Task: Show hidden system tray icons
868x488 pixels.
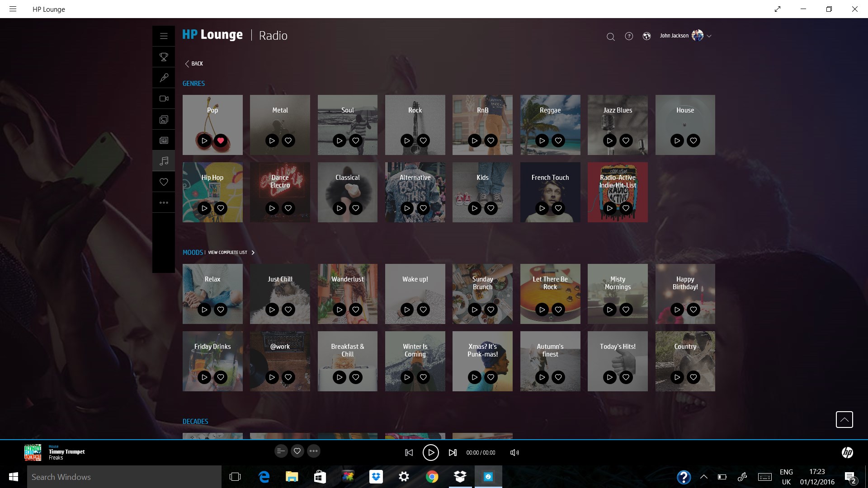Action: pyautogui.click(x=704, y=477)
